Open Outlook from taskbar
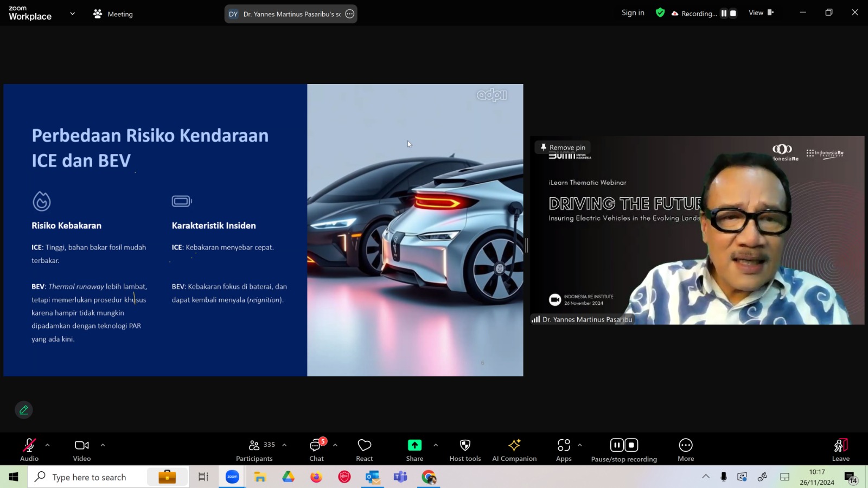This screenshot has width=868, height=488. pyautogui.click(x=373, y=477)
